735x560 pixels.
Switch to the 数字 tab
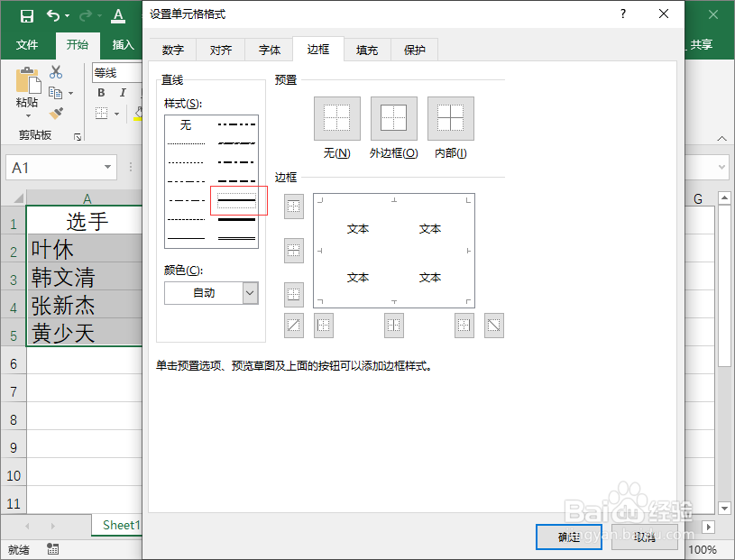click(173, 50)
